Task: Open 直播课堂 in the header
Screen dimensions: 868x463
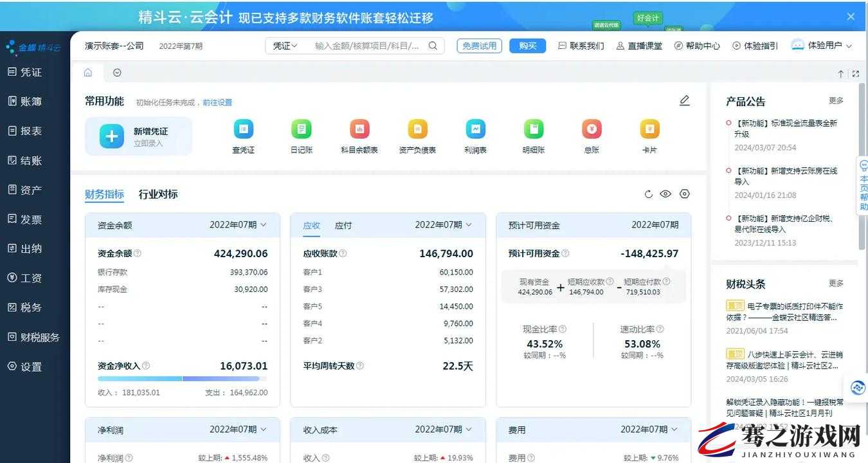Action: [x=639, y=46]
